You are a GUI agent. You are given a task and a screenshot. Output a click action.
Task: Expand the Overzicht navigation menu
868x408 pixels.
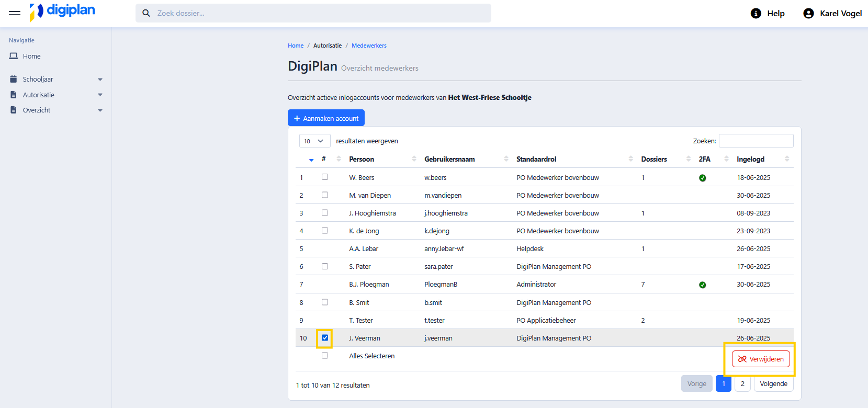[100, 110]
